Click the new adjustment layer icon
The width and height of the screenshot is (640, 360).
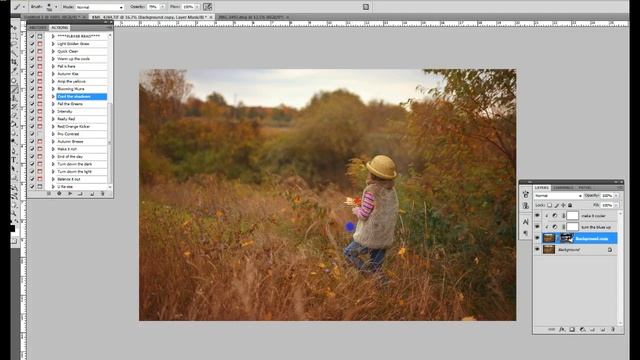point(582,329)
